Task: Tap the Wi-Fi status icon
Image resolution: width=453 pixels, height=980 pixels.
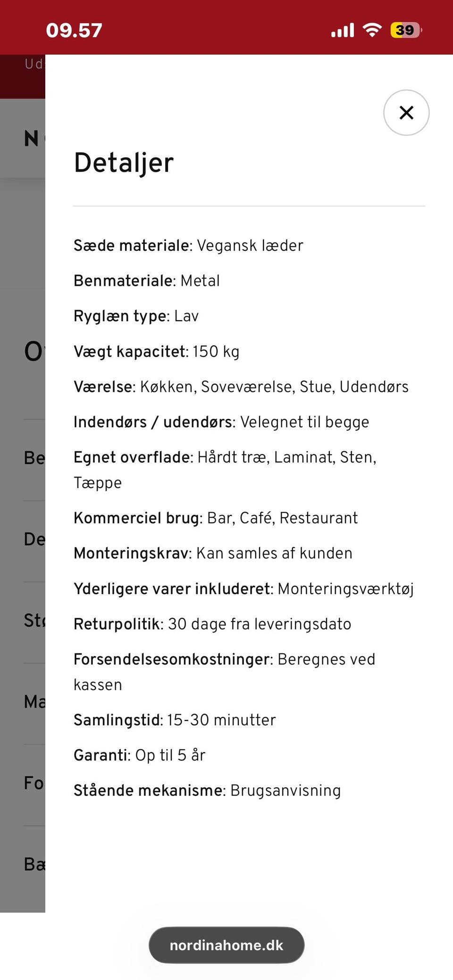Action: pos(372,30)
